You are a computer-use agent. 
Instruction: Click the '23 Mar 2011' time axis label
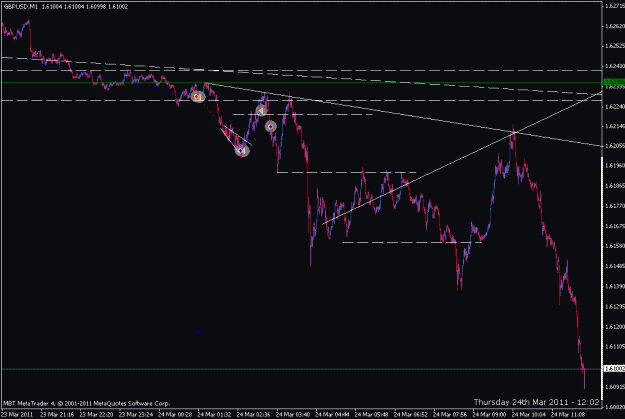pos(17,415)
